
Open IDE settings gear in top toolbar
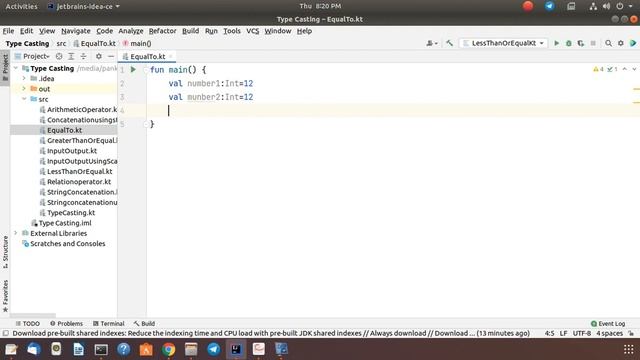point(620,43)
